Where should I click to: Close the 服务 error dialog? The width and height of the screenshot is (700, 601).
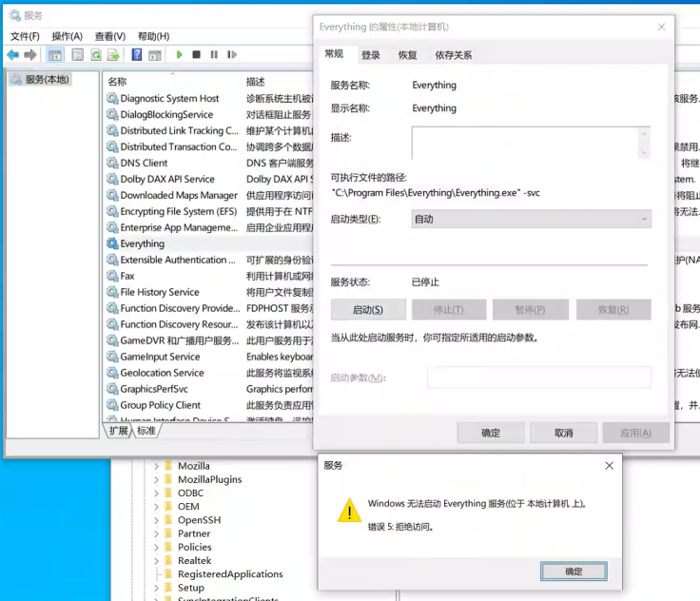coord(609,466)
